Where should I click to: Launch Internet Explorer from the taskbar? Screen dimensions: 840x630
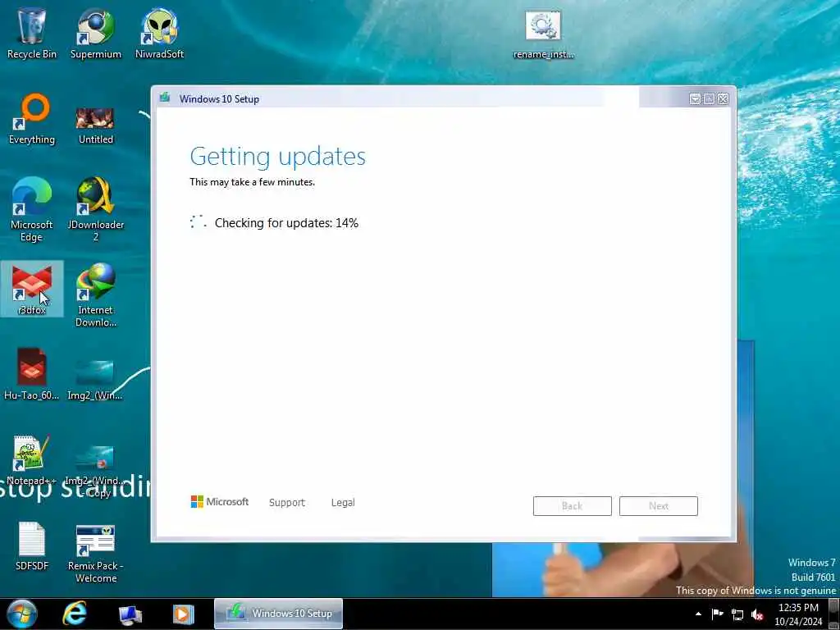point(75,614)
